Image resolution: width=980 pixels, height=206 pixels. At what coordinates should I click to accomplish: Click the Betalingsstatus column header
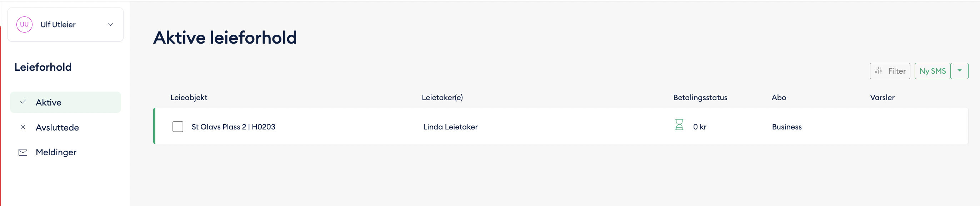700,98
